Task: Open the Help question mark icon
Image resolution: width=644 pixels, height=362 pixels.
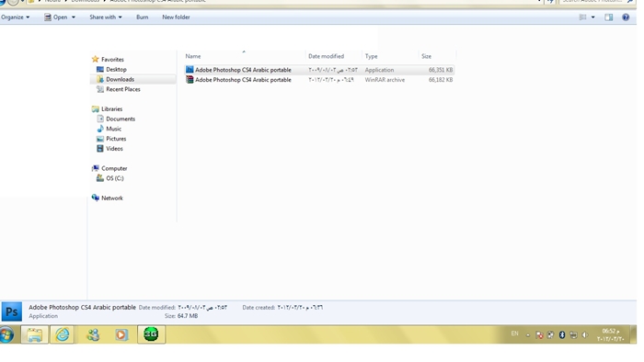Action: coord(626,17)
